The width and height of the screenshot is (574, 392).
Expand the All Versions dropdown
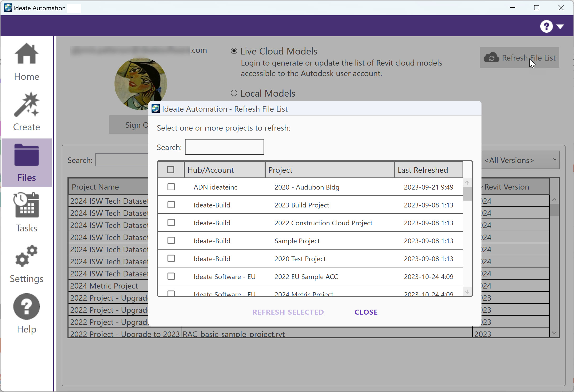521,160
